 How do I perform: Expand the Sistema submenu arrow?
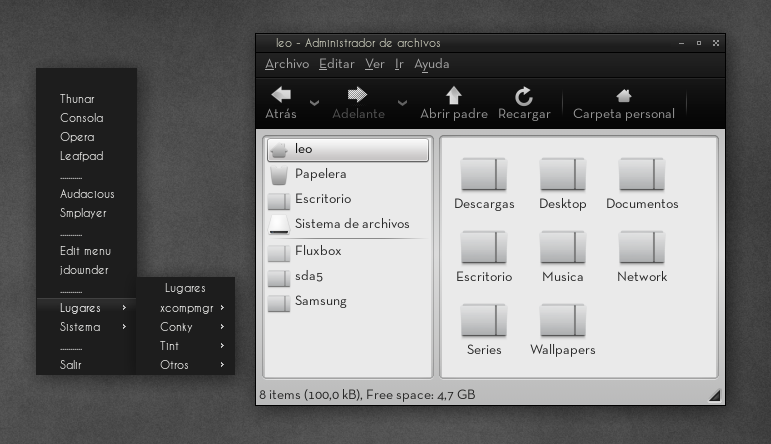(x=124, y=326)
